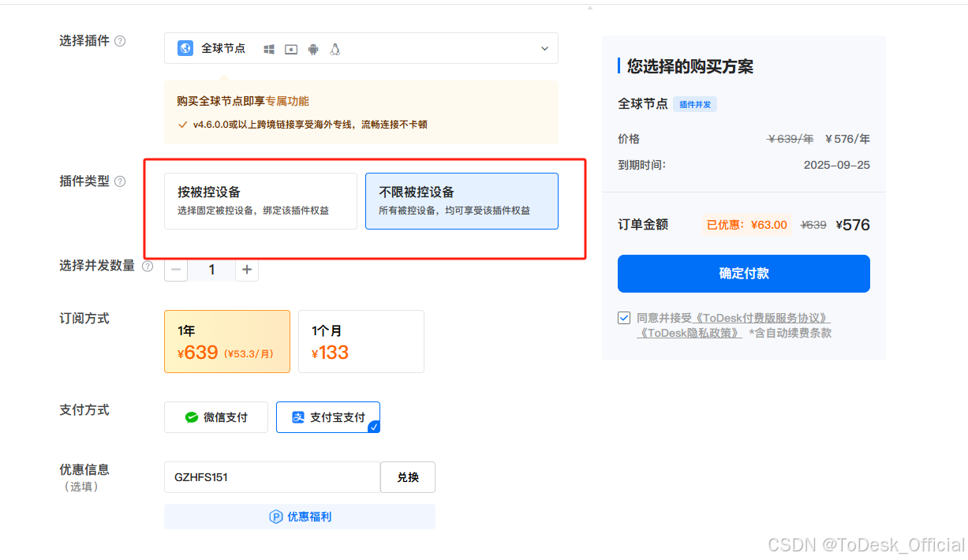Click the 已优惠：¥63.00 discount label
This screenshot has height=560, width=968.
click(747, 225)
